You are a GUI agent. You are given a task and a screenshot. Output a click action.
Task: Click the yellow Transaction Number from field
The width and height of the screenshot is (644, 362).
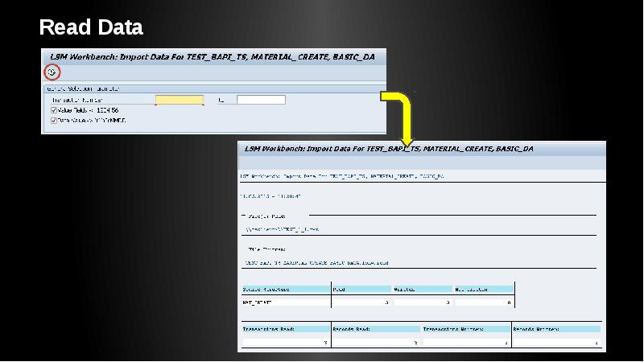tap(179, 100)
